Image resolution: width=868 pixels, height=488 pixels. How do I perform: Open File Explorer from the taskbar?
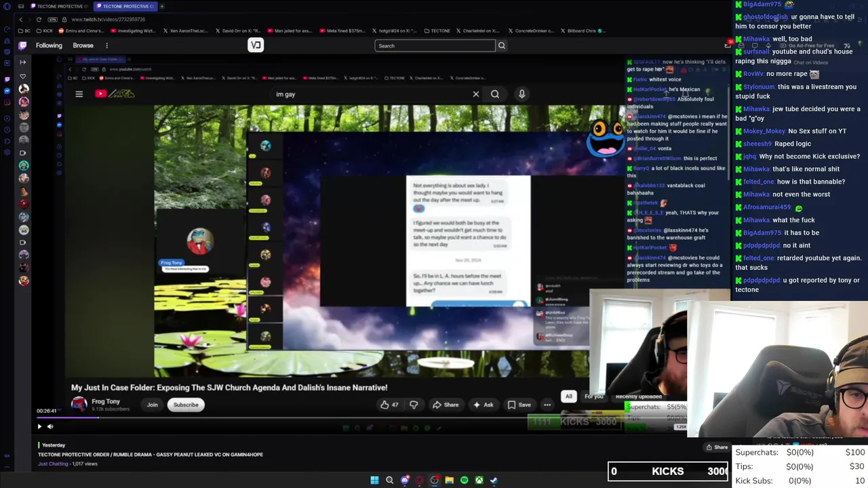tap(449, 480)
